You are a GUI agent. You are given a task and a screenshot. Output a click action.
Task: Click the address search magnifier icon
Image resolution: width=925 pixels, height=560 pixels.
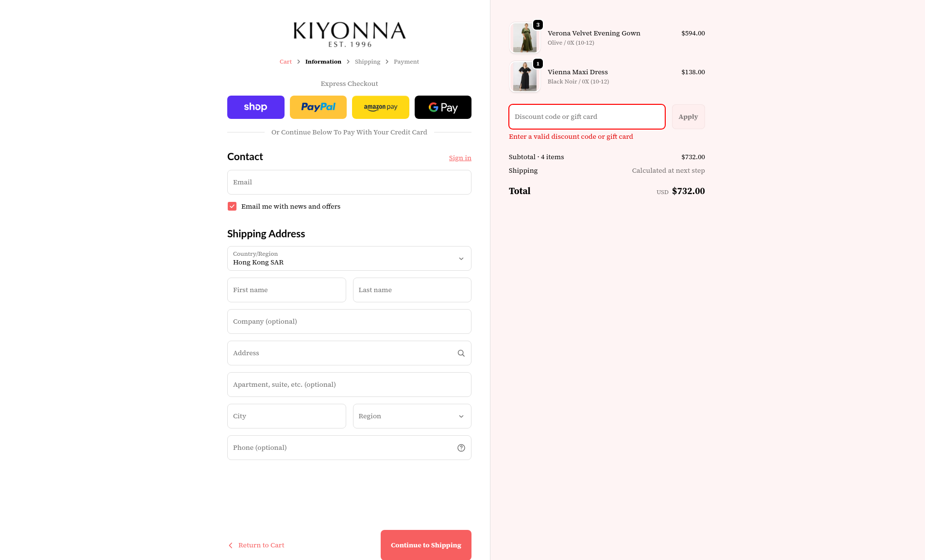tap(461, 353)
